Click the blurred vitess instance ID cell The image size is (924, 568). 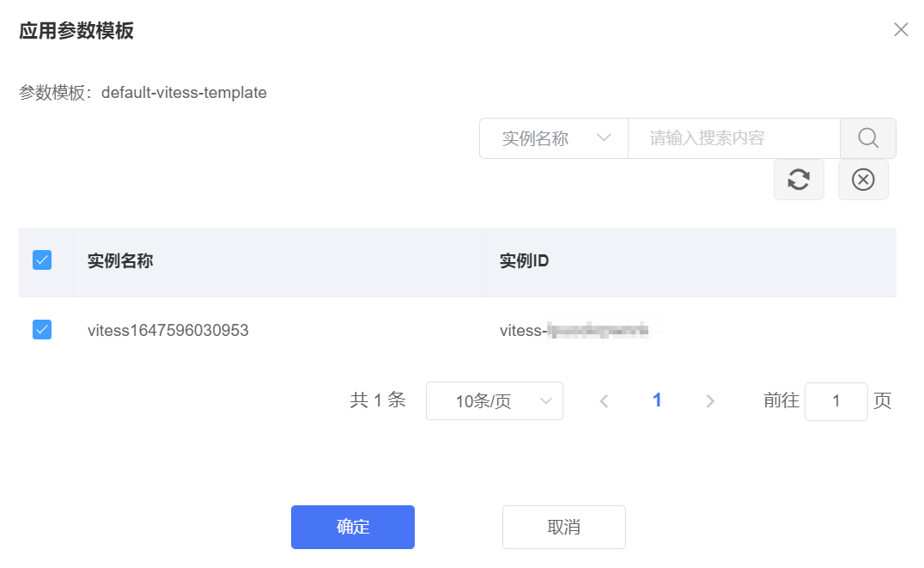pyautogui.click(x=573, y=330)
